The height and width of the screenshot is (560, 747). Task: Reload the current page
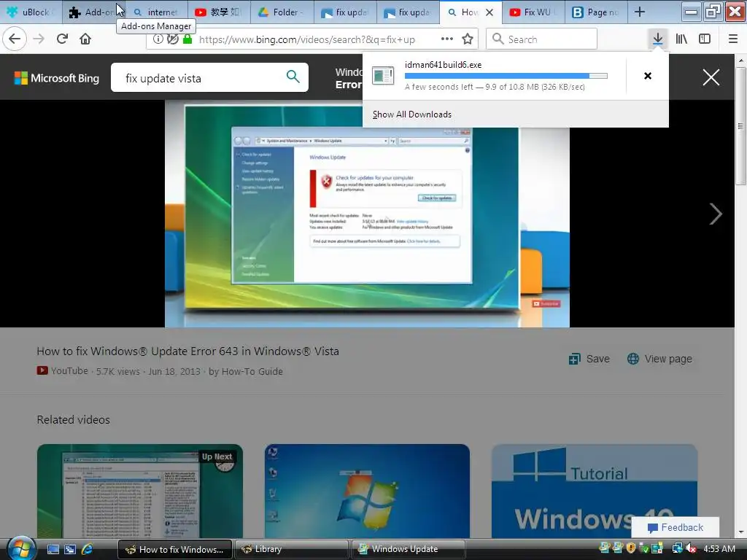point(62,39)
